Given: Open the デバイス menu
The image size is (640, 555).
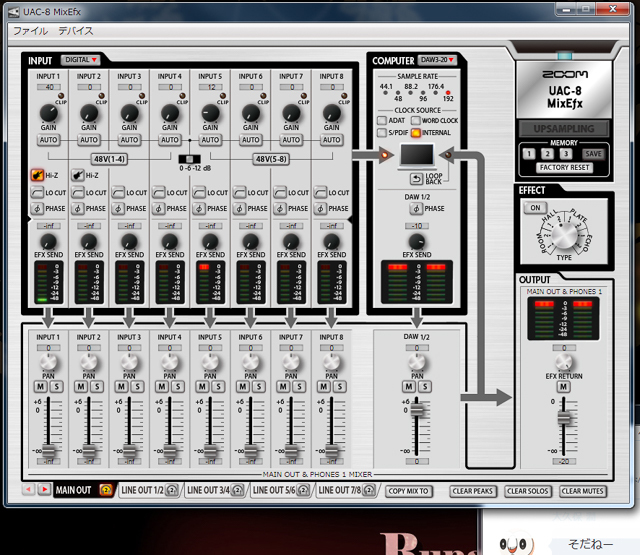Looking at the screenshot, I should coord(76,31).
